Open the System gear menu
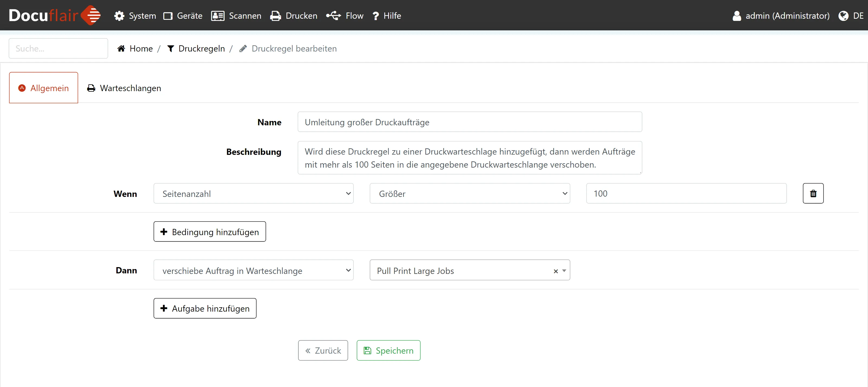Image resolution: width=868 pixels, height=387 pixels. coord(135,16)
